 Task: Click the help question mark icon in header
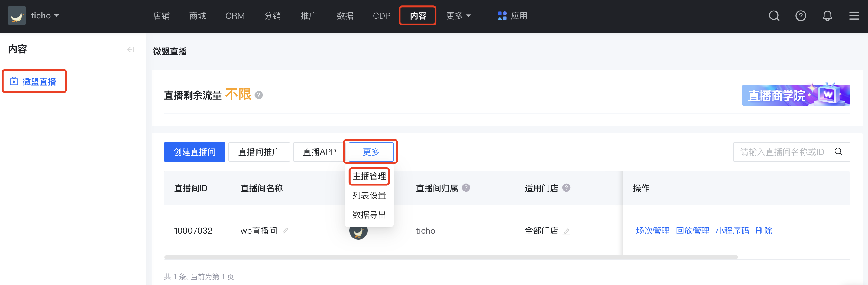coord(801,16)
